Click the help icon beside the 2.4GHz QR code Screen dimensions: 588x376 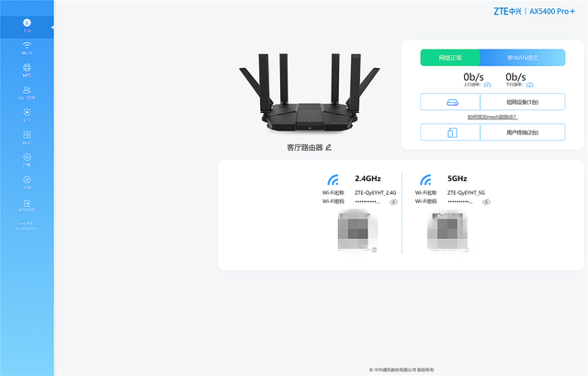pyautogui.click(x=374, y=249)
